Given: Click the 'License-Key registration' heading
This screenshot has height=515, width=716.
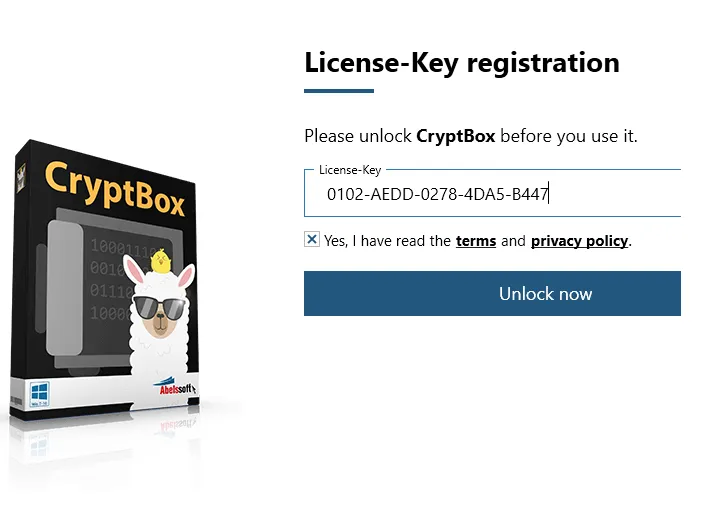Looking at the screenshot, I should tap(461, 63).
